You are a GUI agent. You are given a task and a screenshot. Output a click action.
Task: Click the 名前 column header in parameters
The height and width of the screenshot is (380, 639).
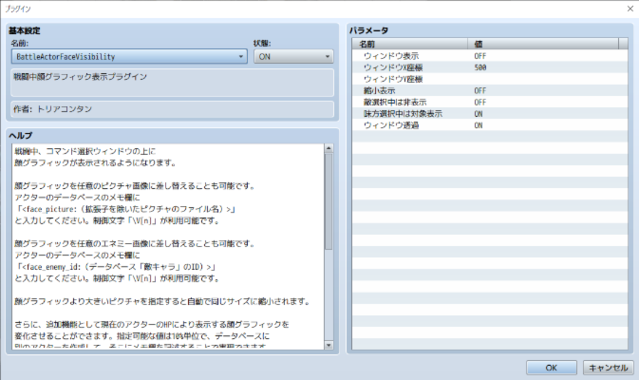coord(410,44)
